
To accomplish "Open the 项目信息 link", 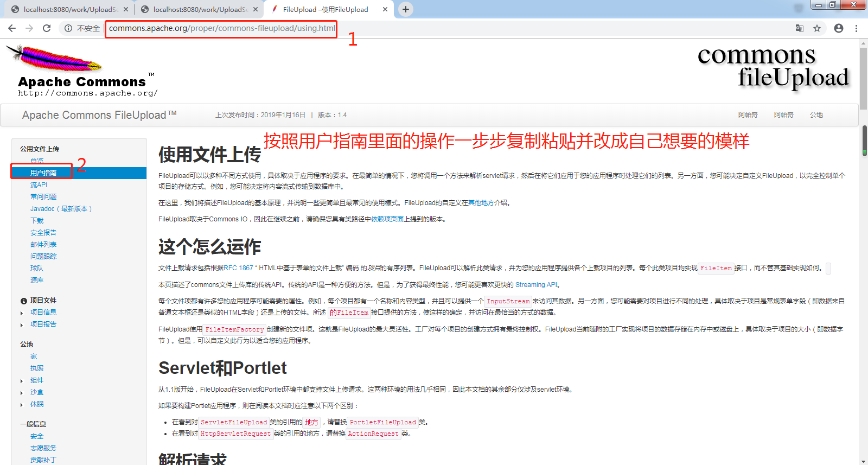I will coord(43,313).
